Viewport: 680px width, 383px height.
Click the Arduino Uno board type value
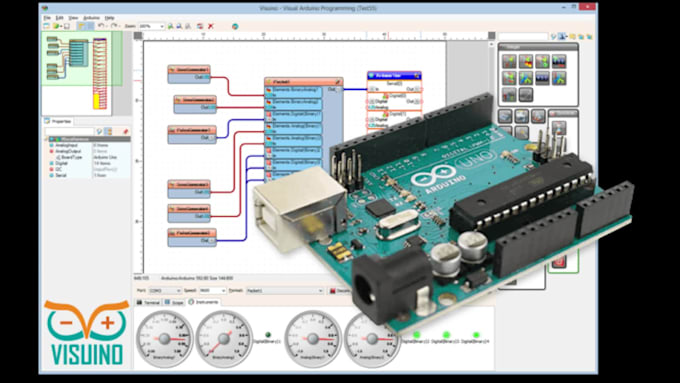[x=105, y=157]
